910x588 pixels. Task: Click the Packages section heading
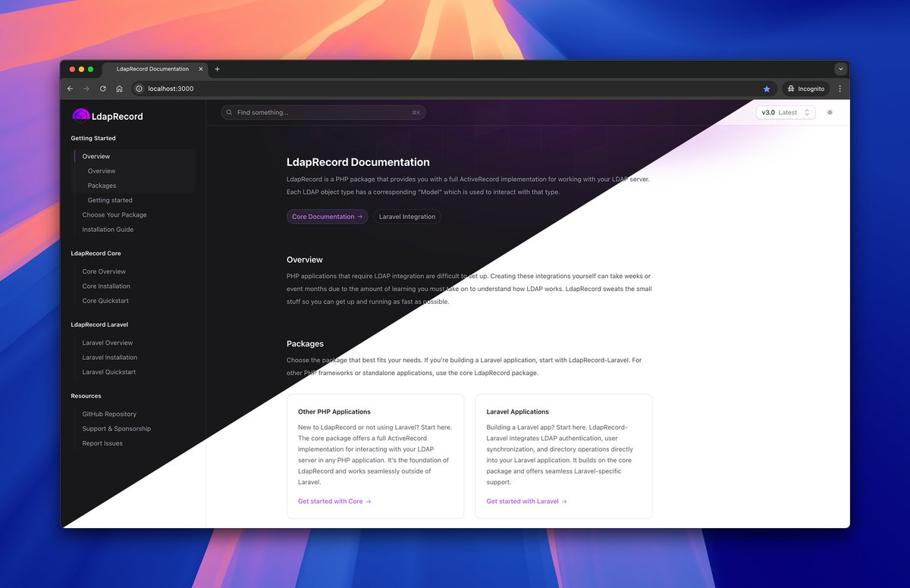pos(305,344)
